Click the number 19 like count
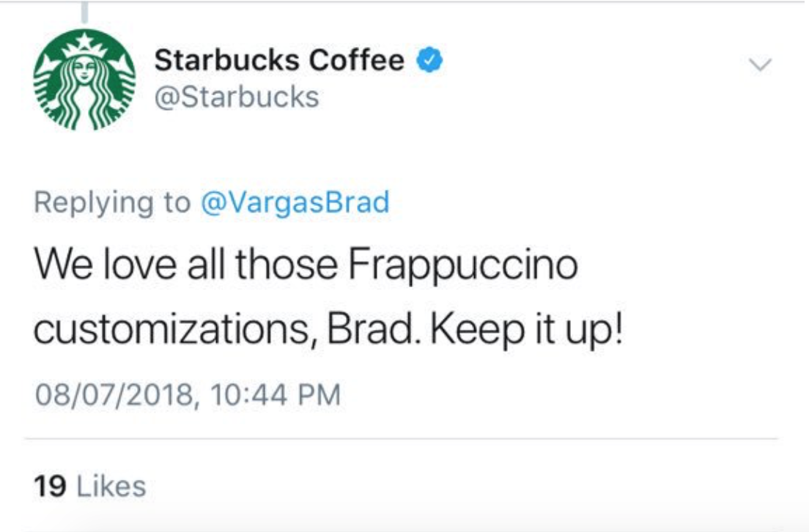The image size is (809, 532). 50,486
